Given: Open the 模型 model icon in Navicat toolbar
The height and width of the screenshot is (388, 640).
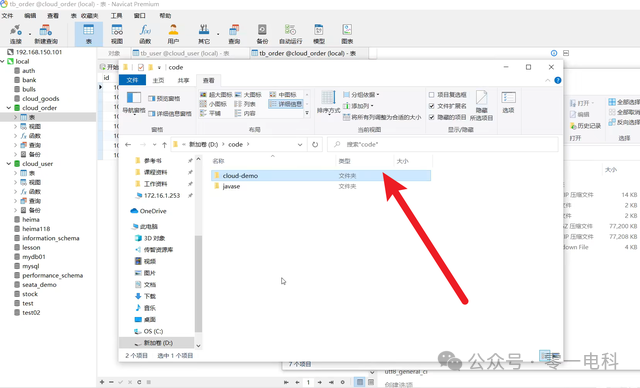Looking at the screenshot, I should coord(319,34).
